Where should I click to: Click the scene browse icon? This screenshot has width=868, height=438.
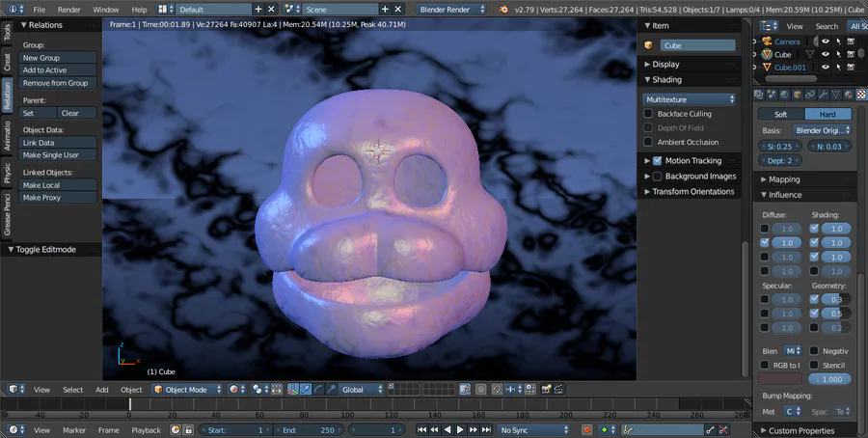point(291,10)
